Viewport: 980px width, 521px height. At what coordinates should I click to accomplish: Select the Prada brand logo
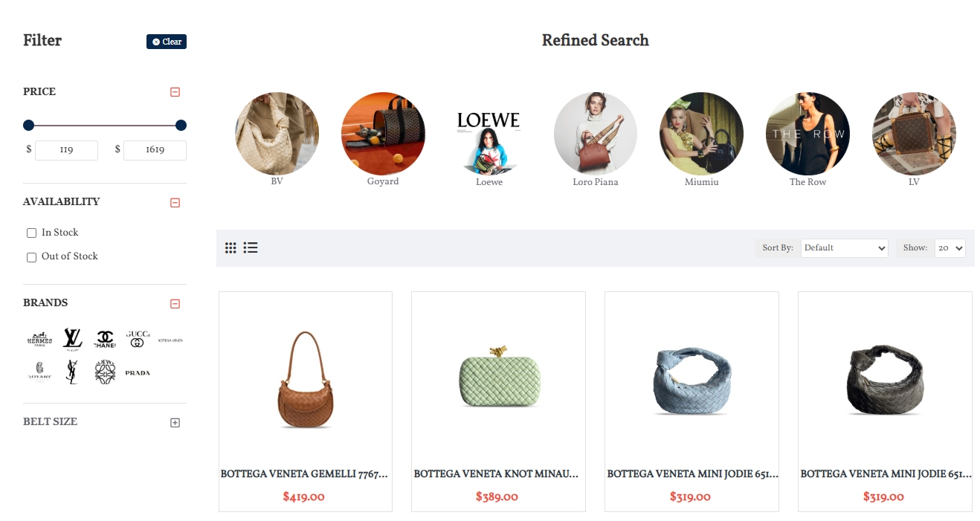(x=138, y=372)
